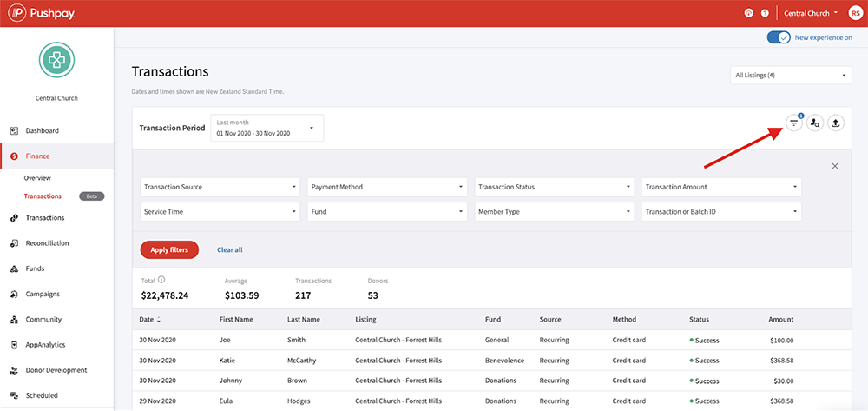Viewport: 868px width, 411px height.
Task: Expand the All Listings dropdown
Action: (x=791, y=76)
